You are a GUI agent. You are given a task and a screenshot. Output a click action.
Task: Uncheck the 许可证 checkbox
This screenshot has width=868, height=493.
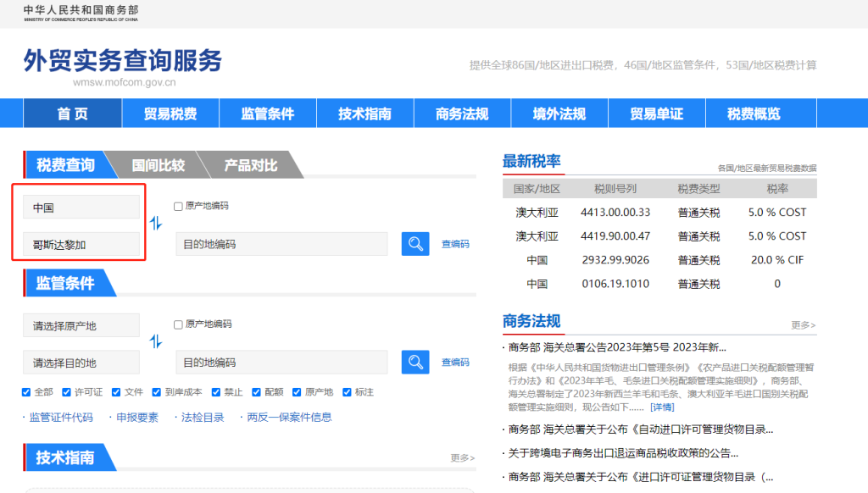[x=66, y=392]
